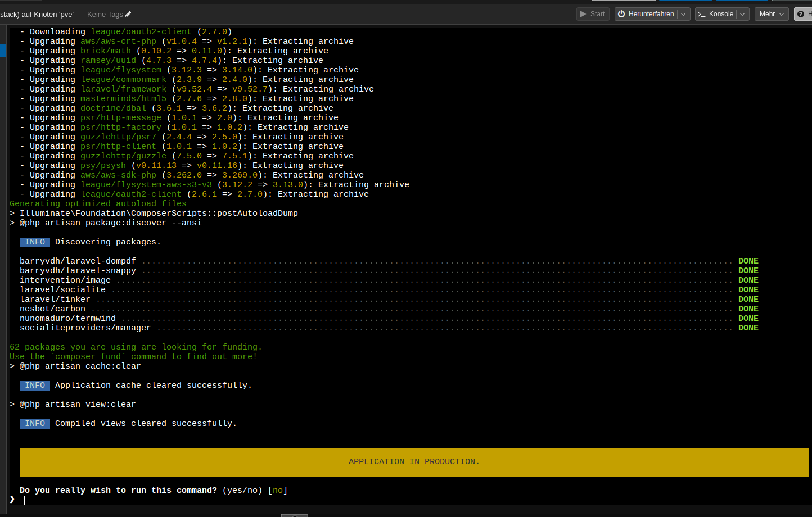Open the Mehr dropdown menu

772,14
